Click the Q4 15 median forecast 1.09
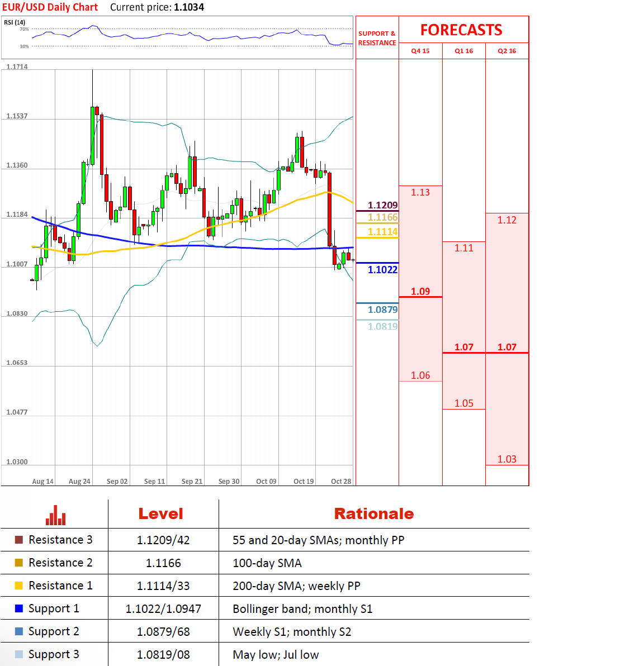 (x=420, y=292)
